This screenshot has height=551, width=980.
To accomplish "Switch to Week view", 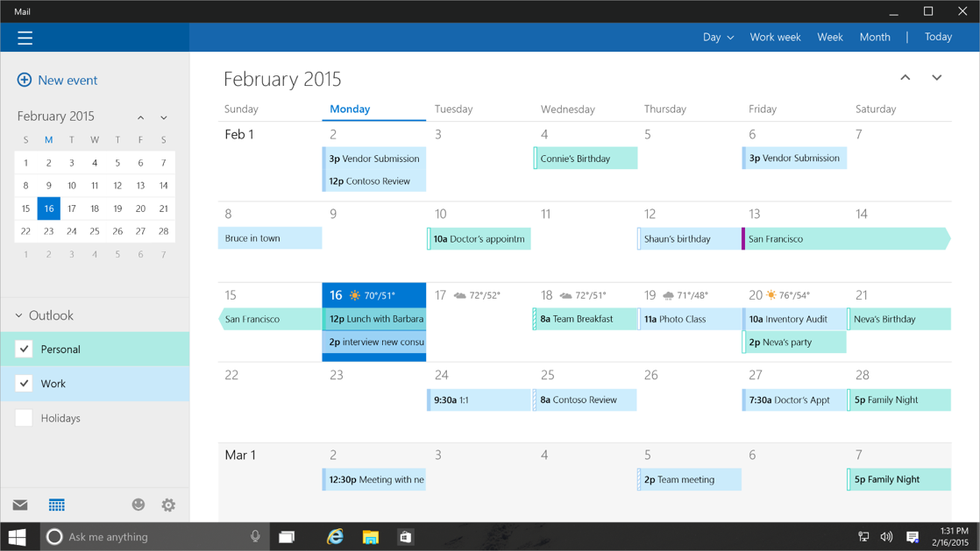I will point(829,37).
